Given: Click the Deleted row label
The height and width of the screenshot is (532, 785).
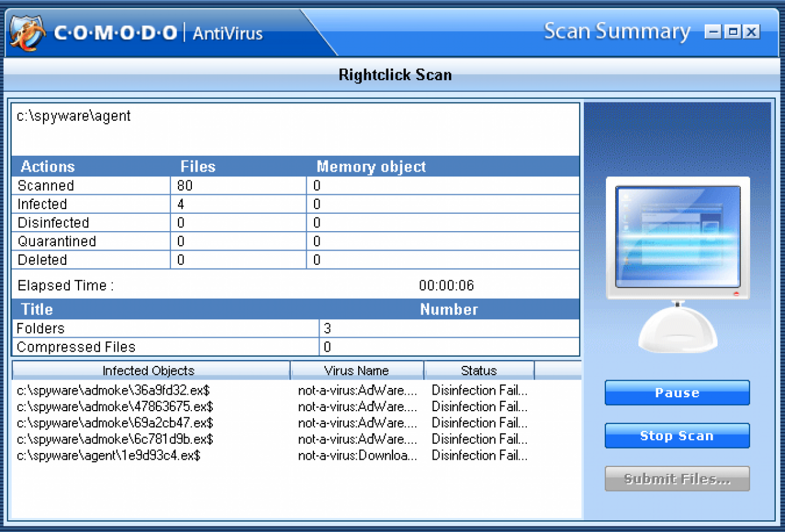Looking at the screenshot, I should 42,260.
